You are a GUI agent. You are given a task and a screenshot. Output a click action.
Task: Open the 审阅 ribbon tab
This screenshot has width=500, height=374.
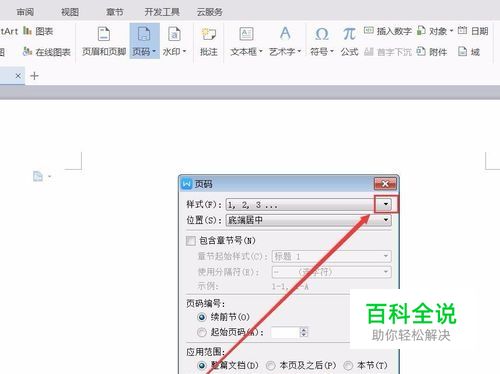click(x=25, y=12)
